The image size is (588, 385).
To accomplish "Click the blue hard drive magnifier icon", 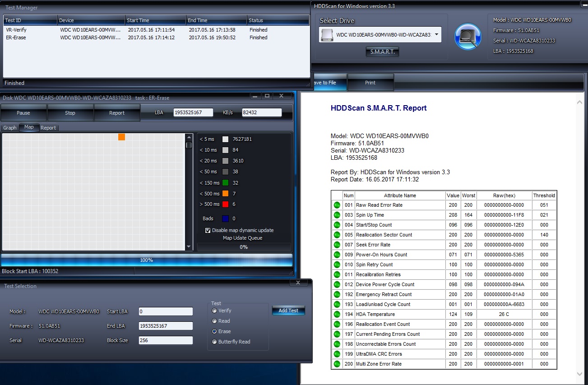I will (468, 37).
